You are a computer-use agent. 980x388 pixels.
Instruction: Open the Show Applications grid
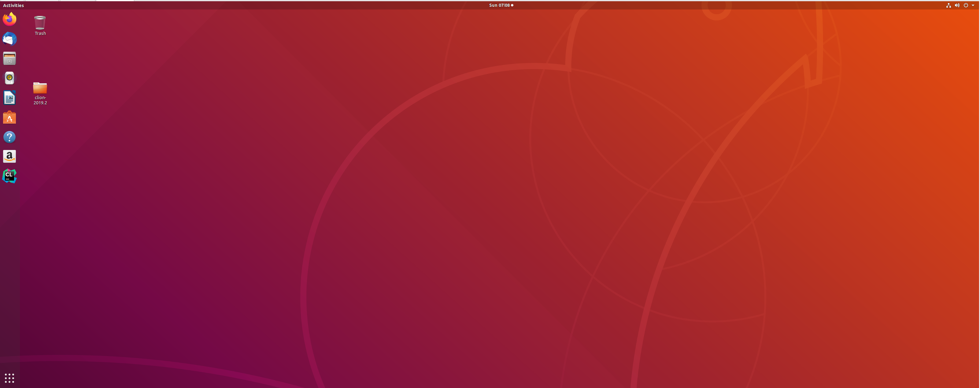(x=9, y=378)
